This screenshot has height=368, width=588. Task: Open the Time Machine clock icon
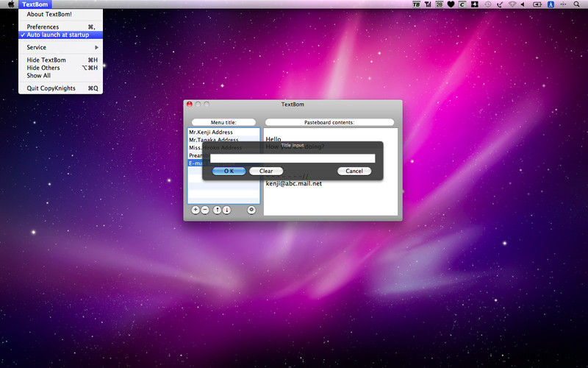(487, 4)
